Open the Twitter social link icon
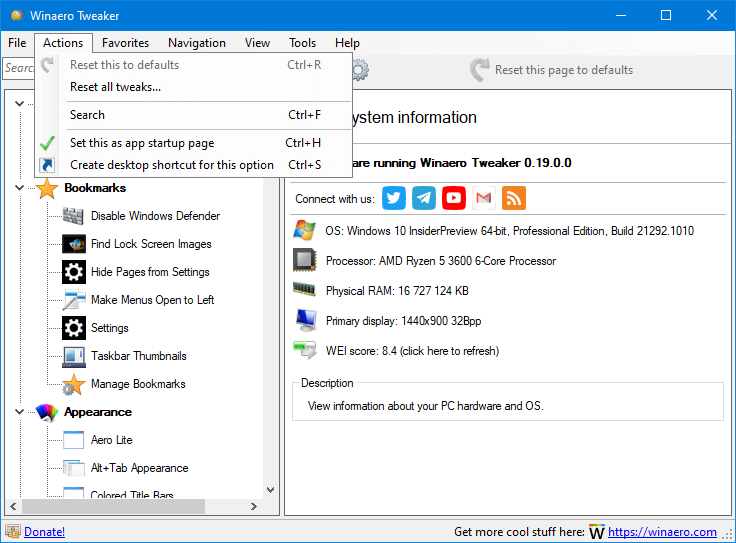This screenshot has width=736, height=543. (393, 198)
